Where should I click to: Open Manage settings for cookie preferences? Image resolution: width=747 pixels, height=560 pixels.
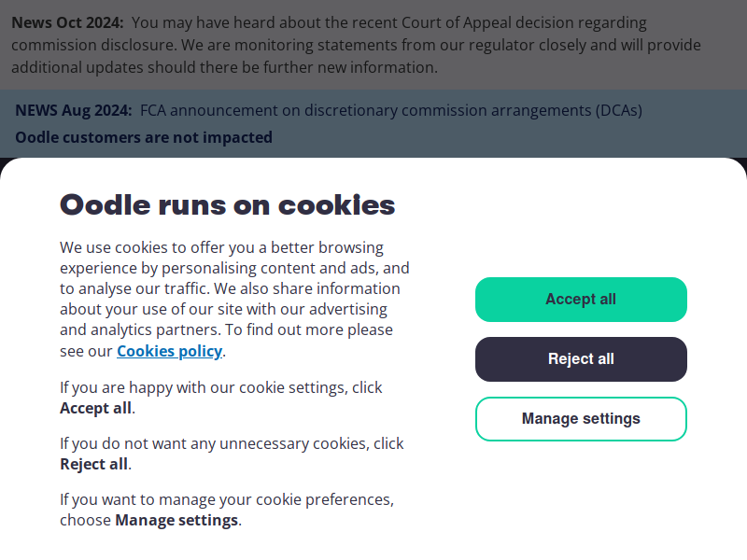click(x=581, y=419)
